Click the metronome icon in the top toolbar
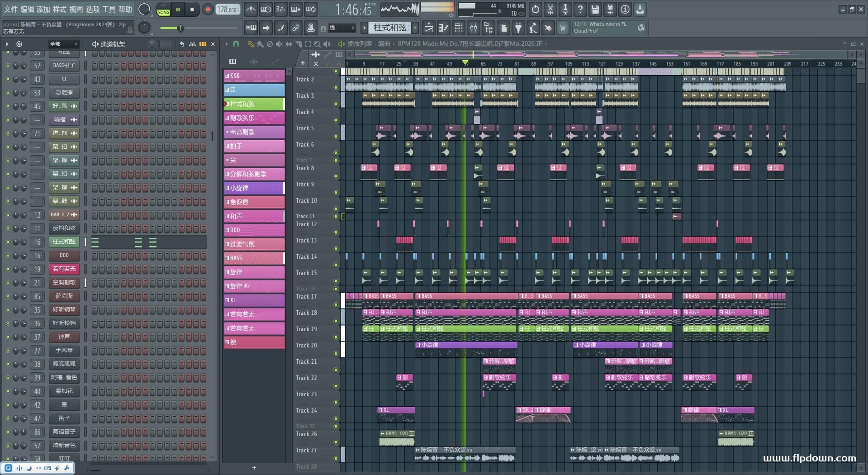Screen dimensions: 868x475 [251, 9]
